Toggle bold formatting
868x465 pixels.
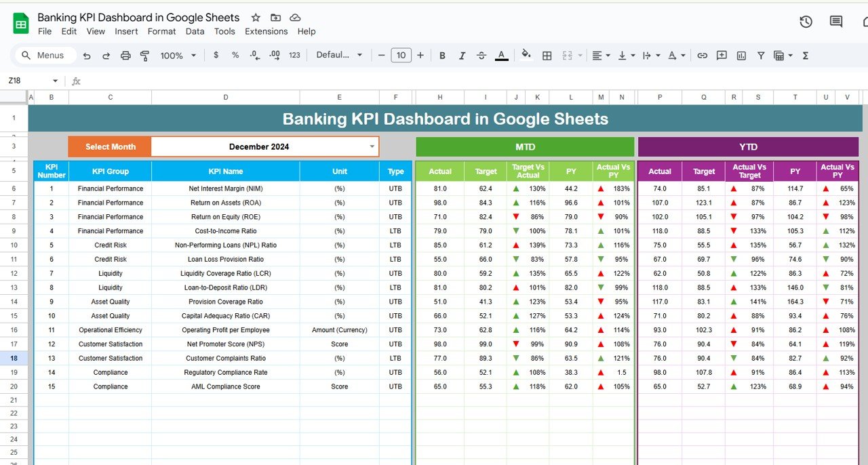[x=442, y=56]
